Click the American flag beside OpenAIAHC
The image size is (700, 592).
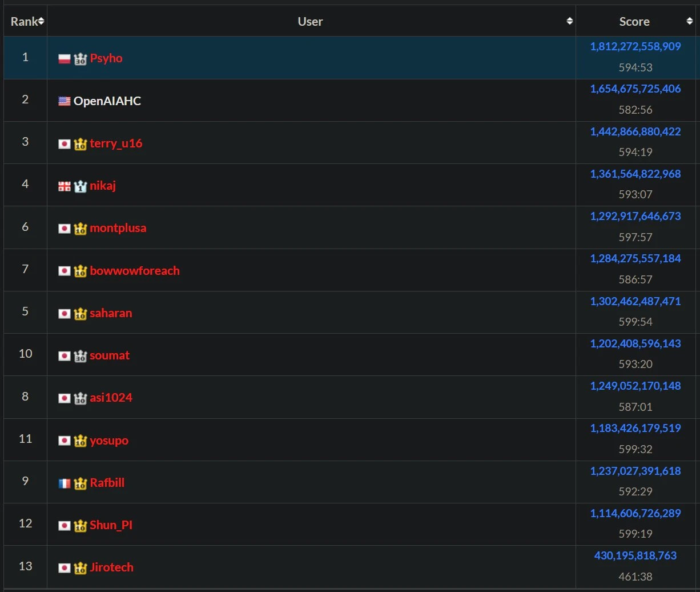(65, 100)
